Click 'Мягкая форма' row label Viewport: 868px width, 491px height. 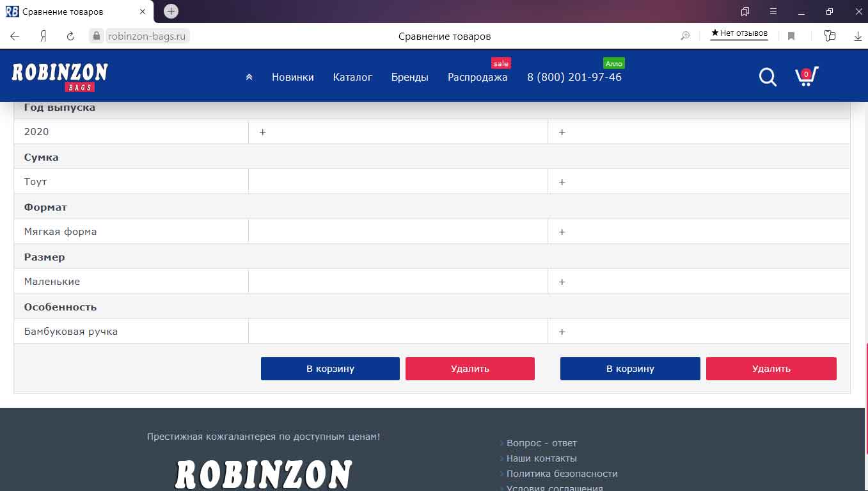(60, 232)
